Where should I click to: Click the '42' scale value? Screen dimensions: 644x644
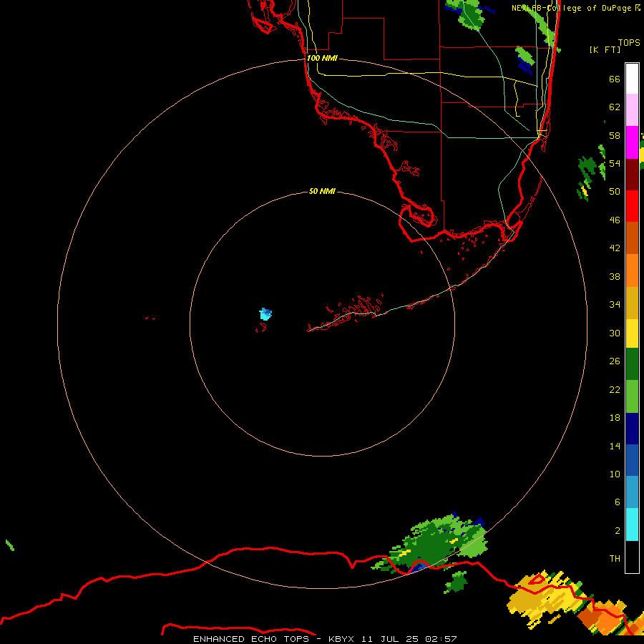(615, 248)
